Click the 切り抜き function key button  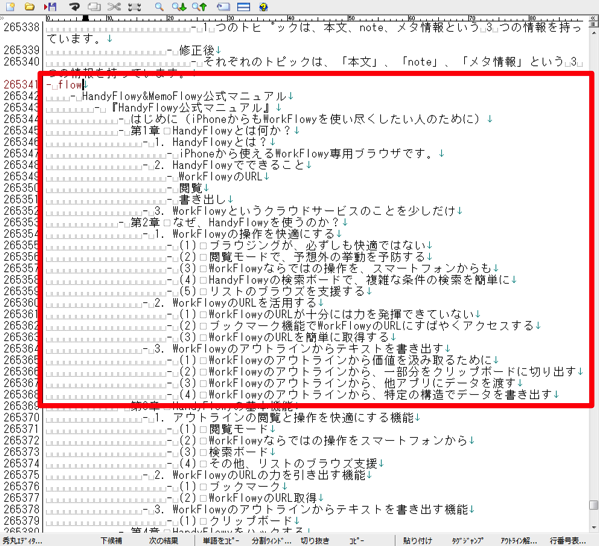[x=314, y=541]
